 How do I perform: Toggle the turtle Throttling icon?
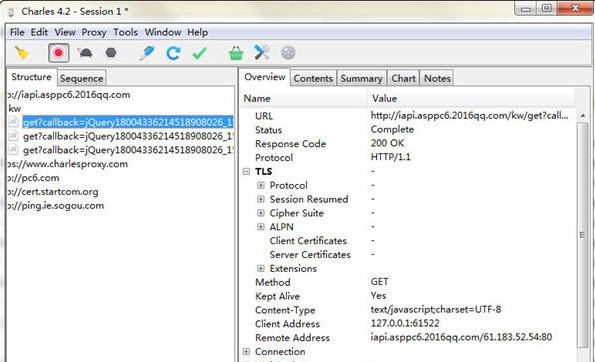point(85,53)
